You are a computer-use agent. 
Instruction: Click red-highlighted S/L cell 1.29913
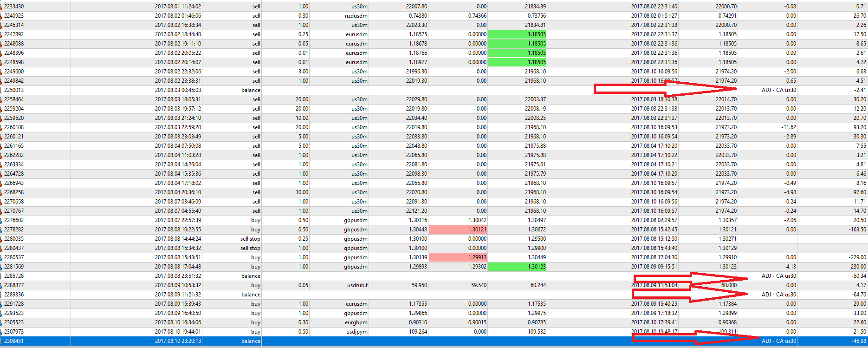coord(458,257)
